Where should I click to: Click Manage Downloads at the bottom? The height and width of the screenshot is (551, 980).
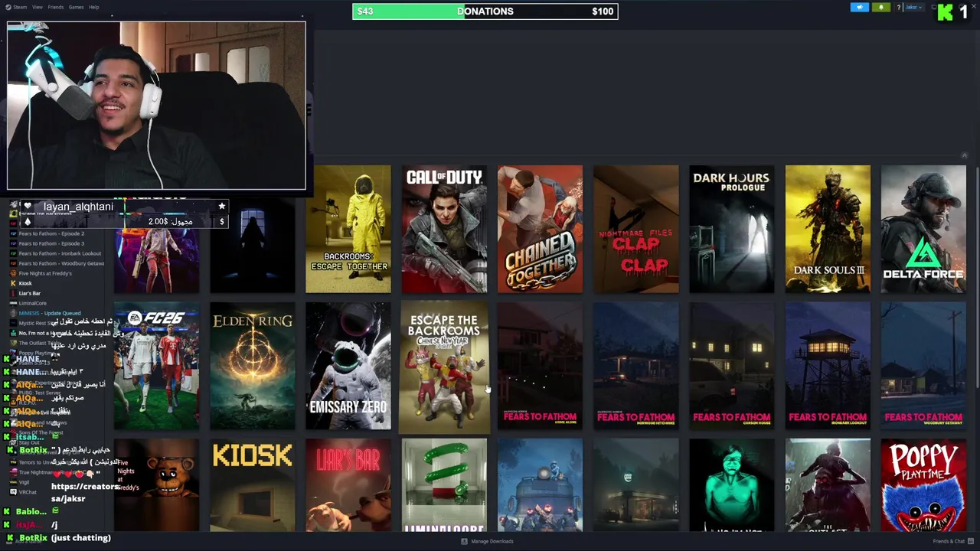pos(492,541)
